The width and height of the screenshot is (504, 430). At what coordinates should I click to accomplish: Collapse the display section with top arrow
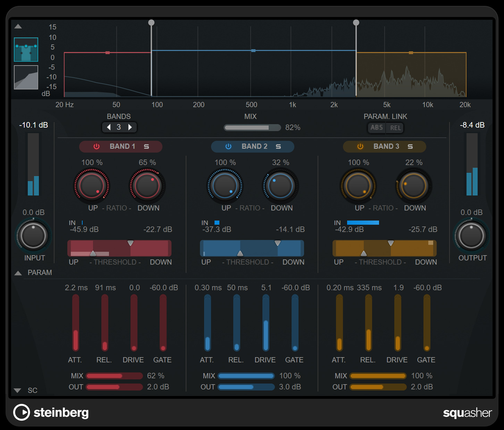point(18,26)
